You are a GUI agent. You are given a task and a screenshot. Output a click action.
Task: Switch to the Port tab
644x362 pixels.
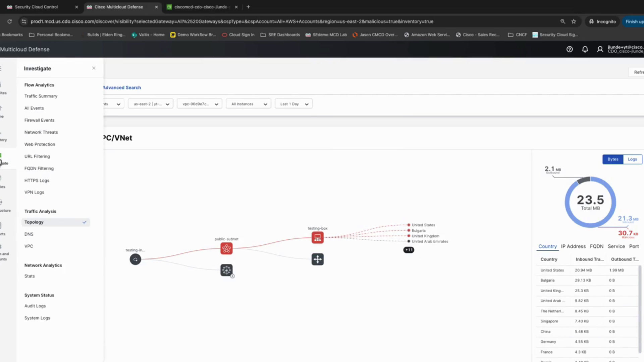(x=634, y=246)
